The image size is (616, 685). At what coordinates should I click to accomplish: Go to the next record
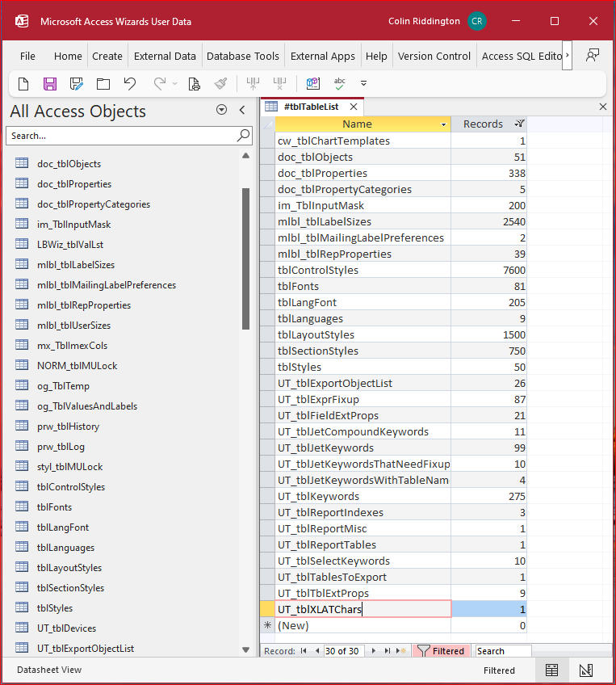click(373, 651)
